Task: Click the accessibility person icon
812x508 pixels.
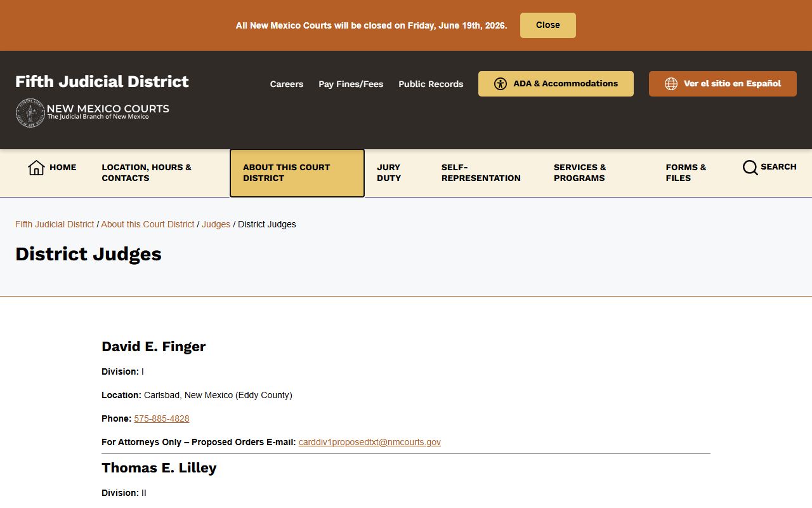Action: [501, 84]
